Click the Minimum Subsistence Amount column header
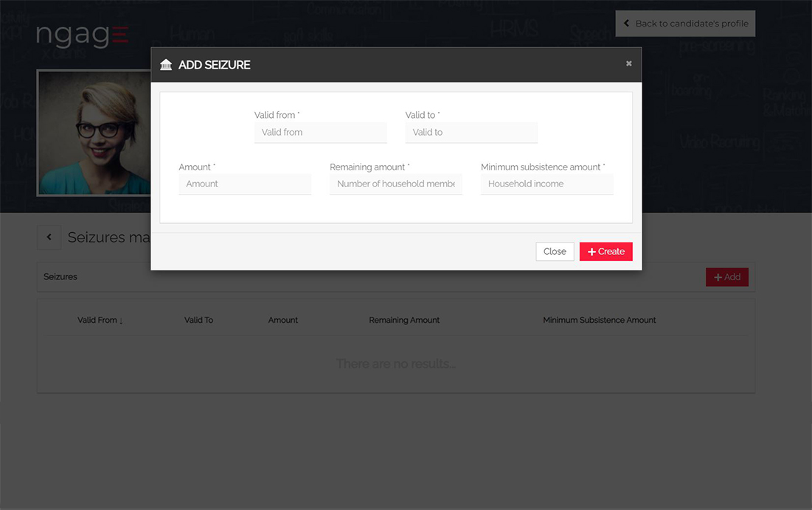Viewport: 812px width, 510px height. point(599,321)
